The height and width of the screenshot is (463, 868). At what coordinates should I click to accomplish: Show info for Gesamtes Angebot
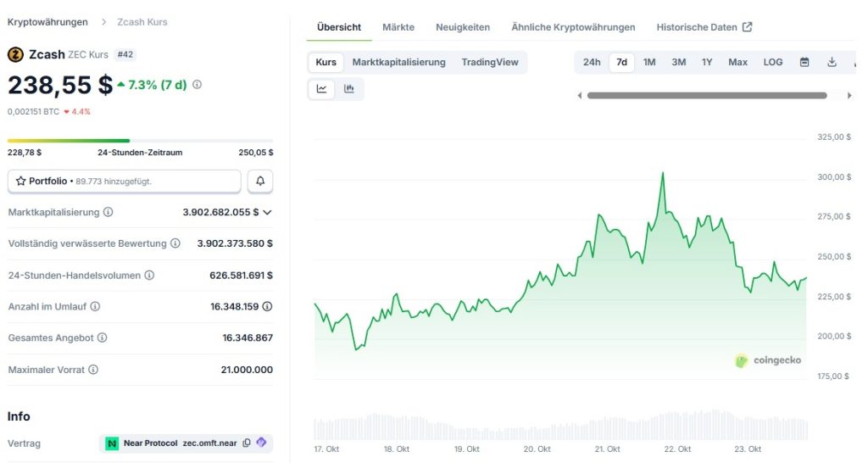(103, 337)
